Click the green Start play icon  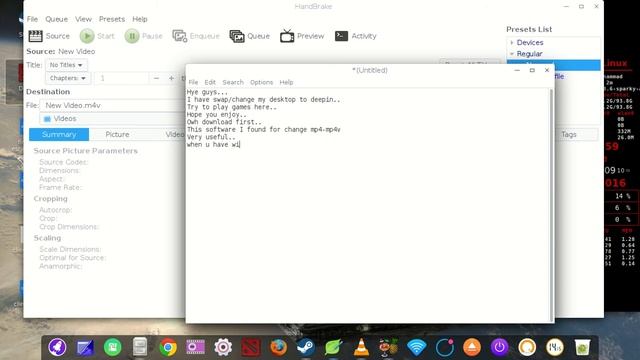87,36
